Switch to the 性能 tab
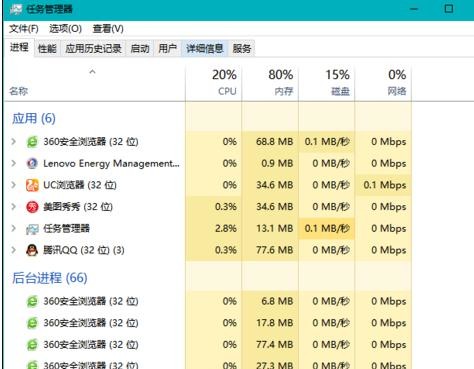 pos(47,49)
